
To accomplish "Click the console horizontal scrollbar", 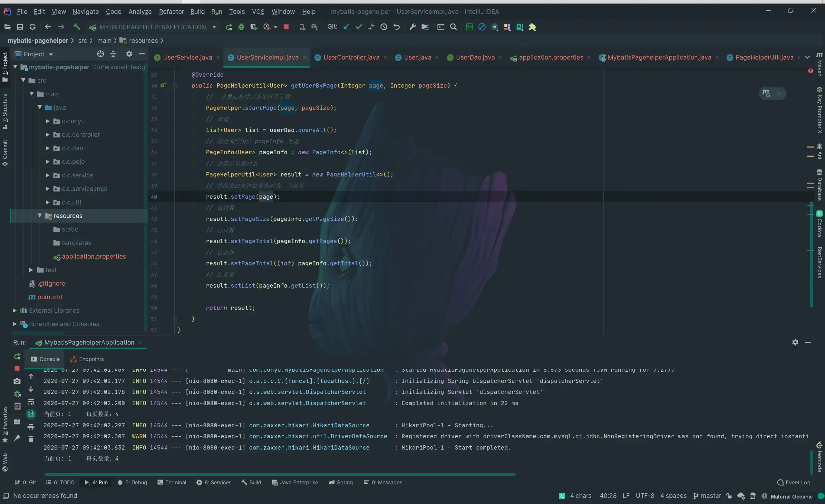I will [280, 475].
